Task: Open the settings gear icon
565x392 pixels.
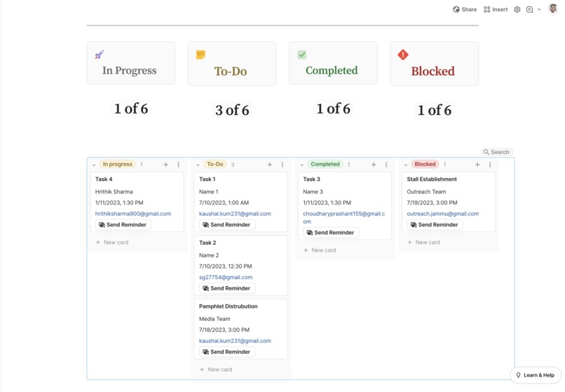Action: [x=517, y=9]
